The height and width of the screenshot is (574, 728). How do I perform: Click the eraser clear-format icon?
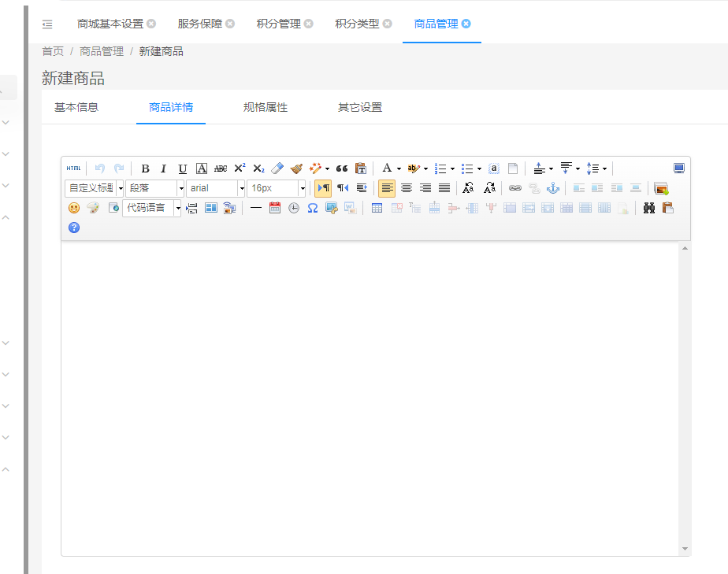pyautogui.click(x=277, y=168)
